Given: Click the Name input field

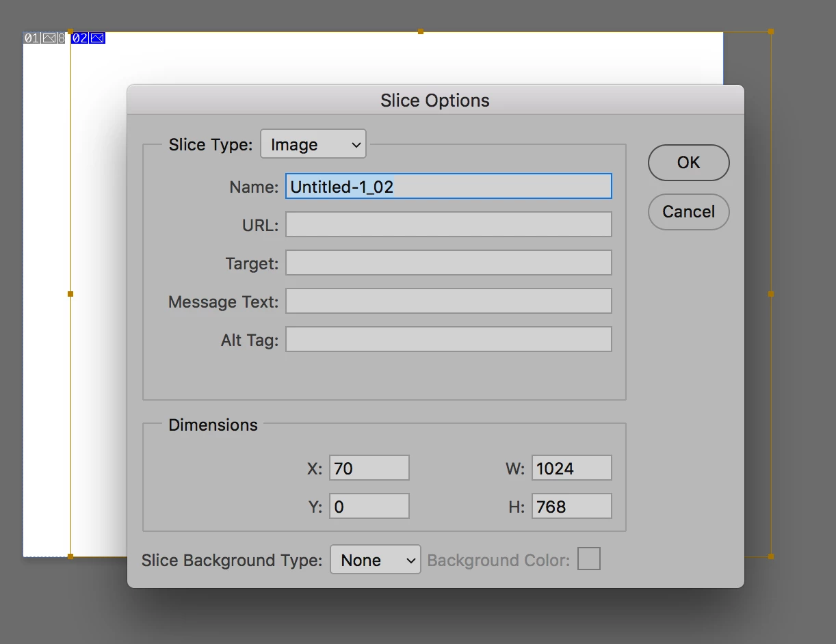Looking at the screenshot, I should 448,186.
